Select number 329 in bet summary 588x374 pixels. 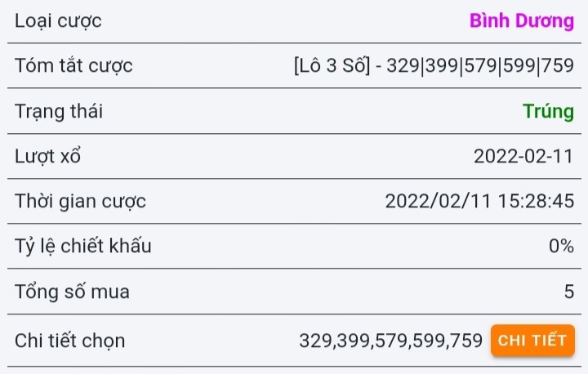click(x=403, y=66)
